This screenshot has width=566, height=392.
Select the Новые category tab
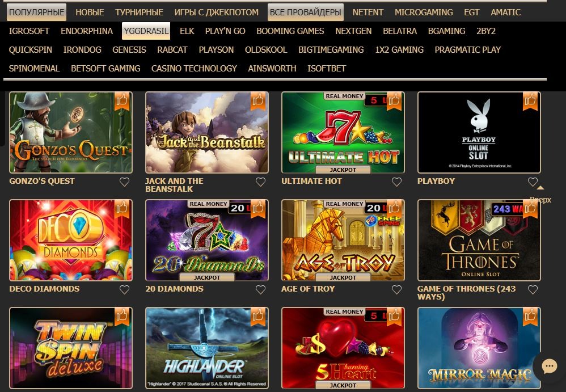pyautogui.click(x=90, y=12)
